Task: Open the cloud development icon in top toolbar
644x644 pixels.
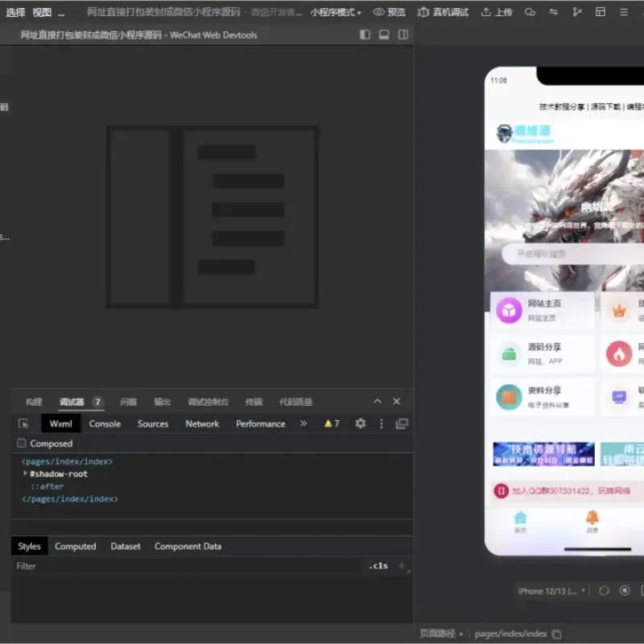Action: (530, 12)
